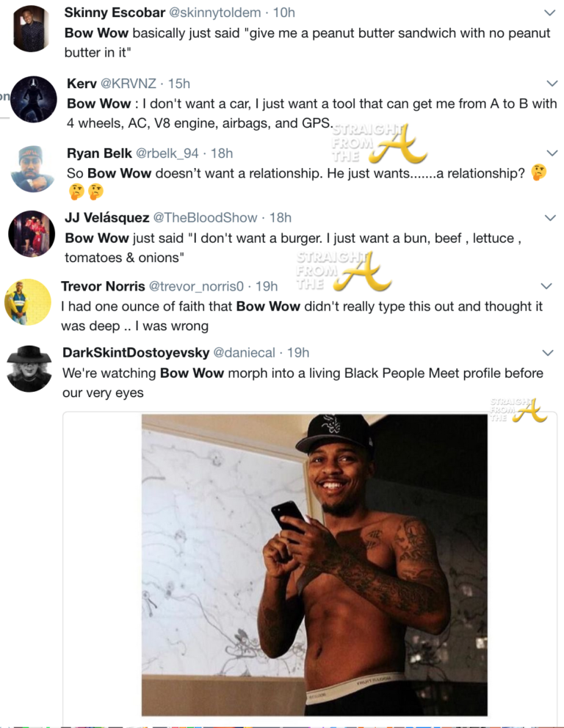This screenshot has width=564, height=728.
Task: Open the 19h timestamp on Trevor Norris's tweet
Action: click(x=267, y=286)
